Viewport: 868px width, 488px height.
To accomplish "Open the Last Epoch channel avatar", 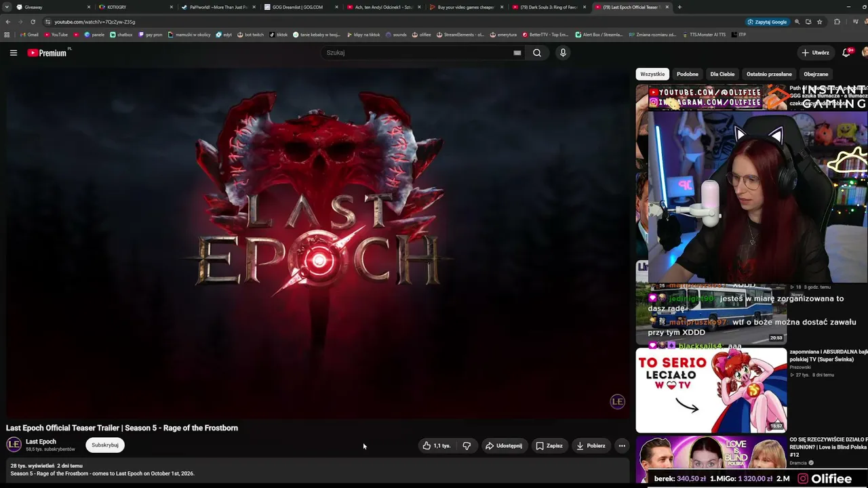I will [x=14, y=445].
